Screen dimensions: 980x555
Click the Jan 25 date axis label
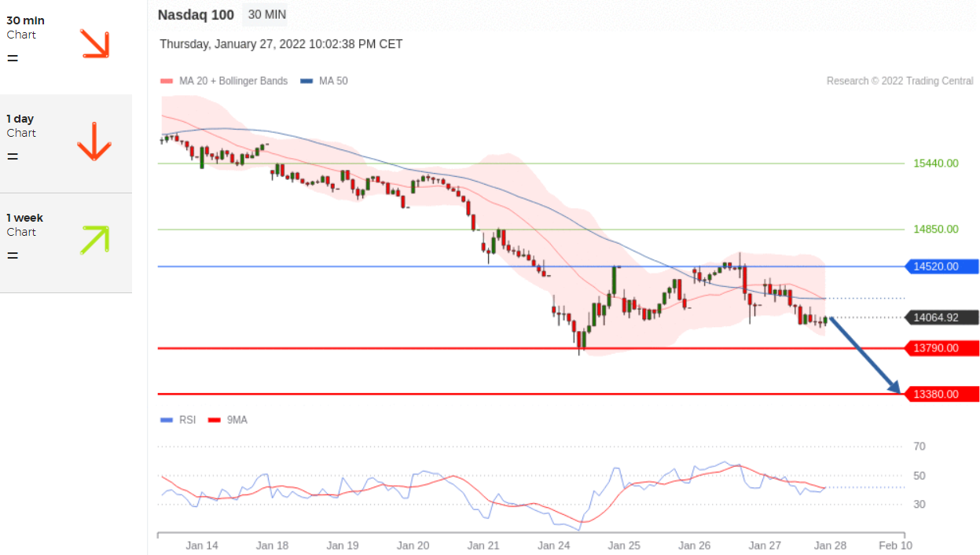pos(624,545)
